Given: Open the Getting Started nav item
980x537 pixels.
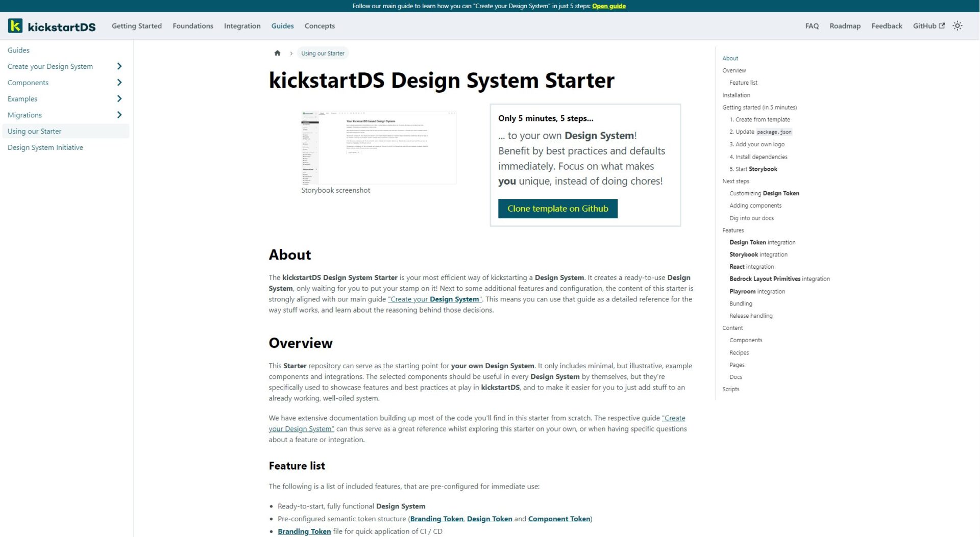Looking at the screenshot, I should point(136,25).
